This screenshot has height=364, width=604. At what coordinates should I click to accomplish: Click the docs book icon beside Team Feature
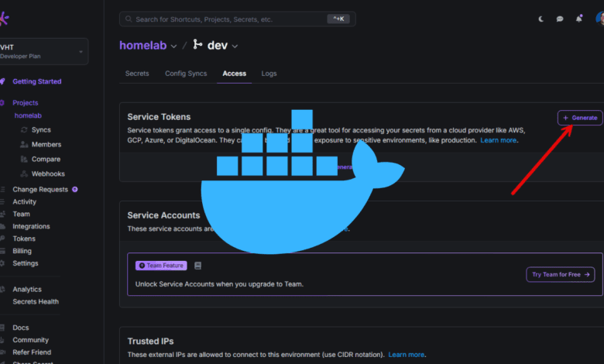197,266
